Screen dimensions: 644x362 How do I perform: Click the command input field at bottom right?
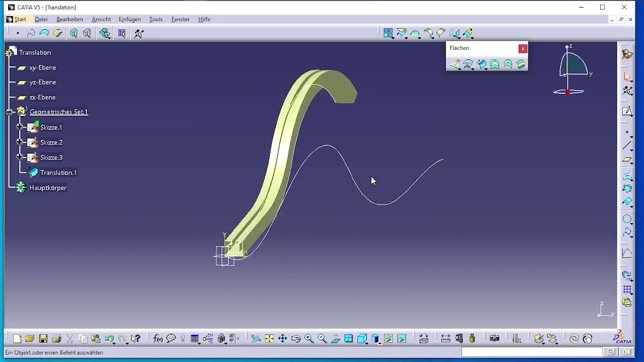click(532, 352)
